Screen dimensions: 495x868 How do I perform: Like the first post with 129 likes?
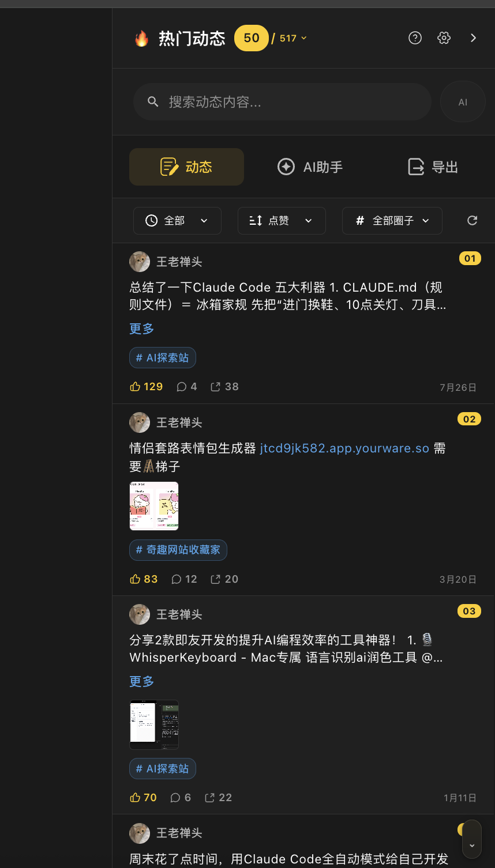[147, 387]
